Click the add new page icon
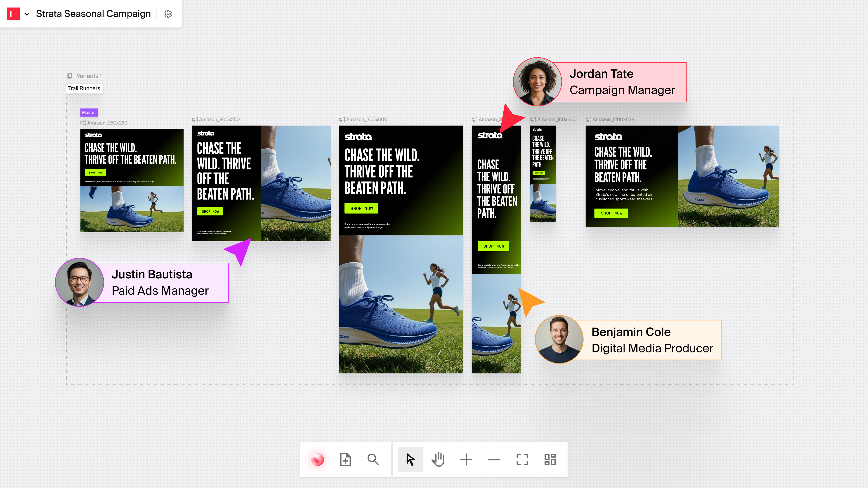Viewport: 868px width, 488px height. [x=345, y=459]
